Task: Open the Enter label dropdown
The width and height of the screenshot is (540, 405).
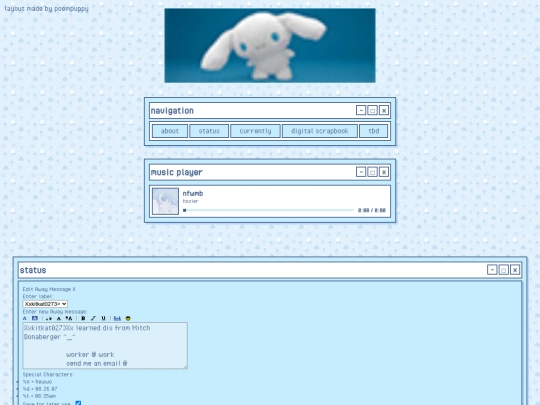Action: tap(45, 304)
